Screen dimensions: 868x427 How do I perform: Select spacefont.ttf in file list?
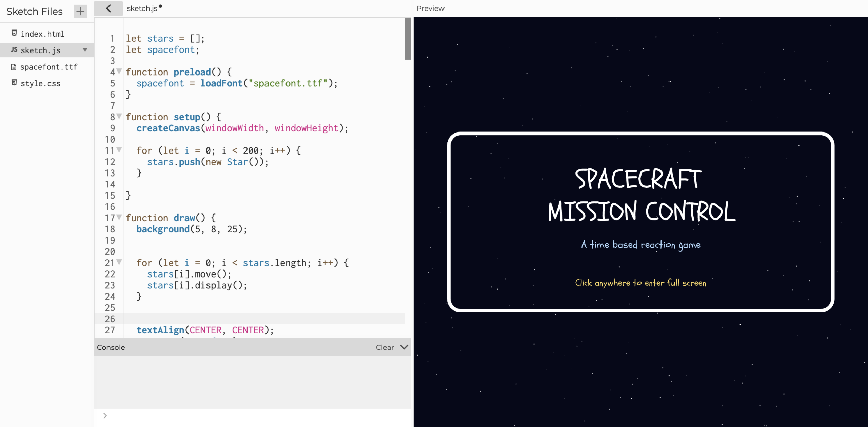pos(48,67)
